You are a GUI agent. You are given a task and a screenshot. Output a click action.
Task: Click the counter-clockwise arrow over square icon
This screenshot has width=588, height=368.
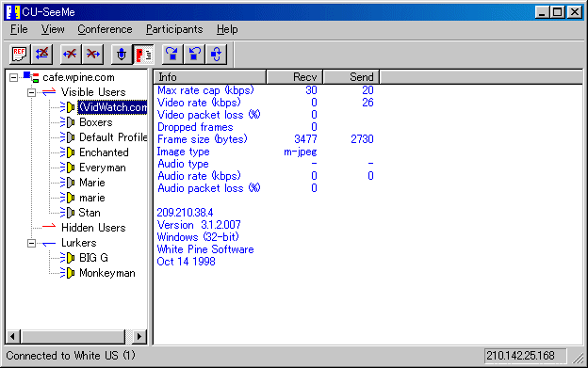point(194,55)
